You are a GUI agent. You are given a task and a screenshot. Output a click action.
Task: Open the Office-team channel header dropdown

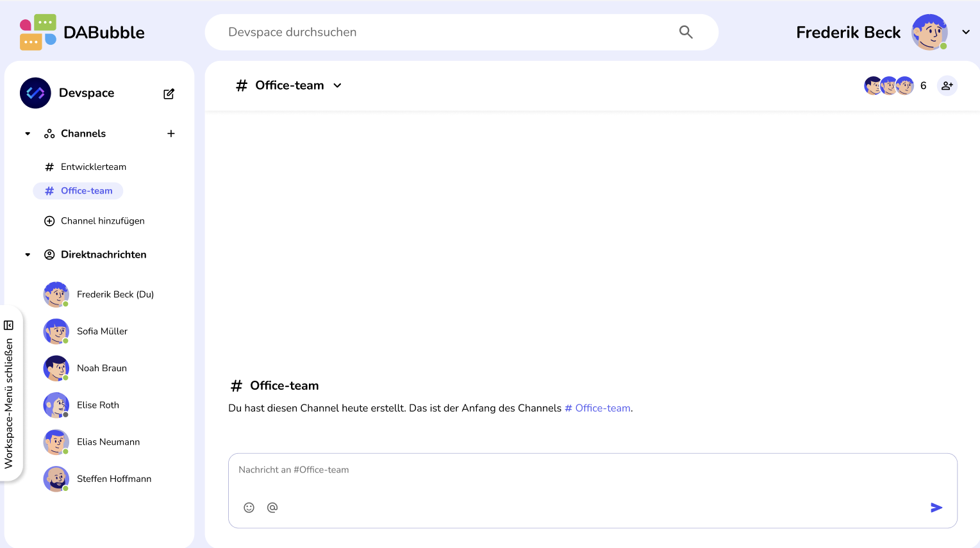click(337, 86)
